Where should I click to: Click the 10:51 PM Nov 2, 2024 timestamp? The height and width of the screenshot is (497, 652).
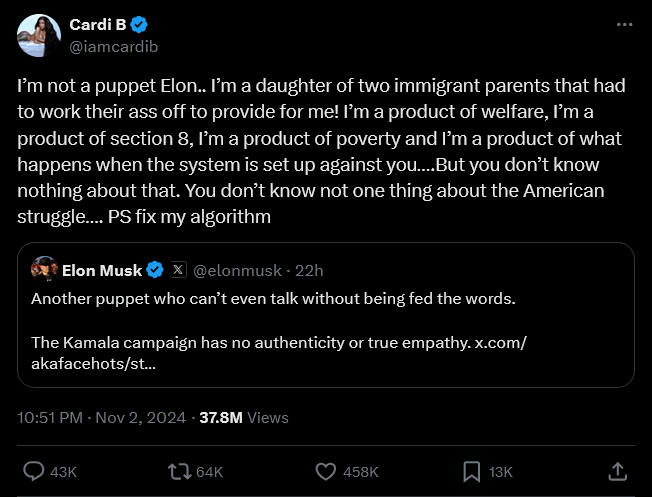tap(103, 418)
